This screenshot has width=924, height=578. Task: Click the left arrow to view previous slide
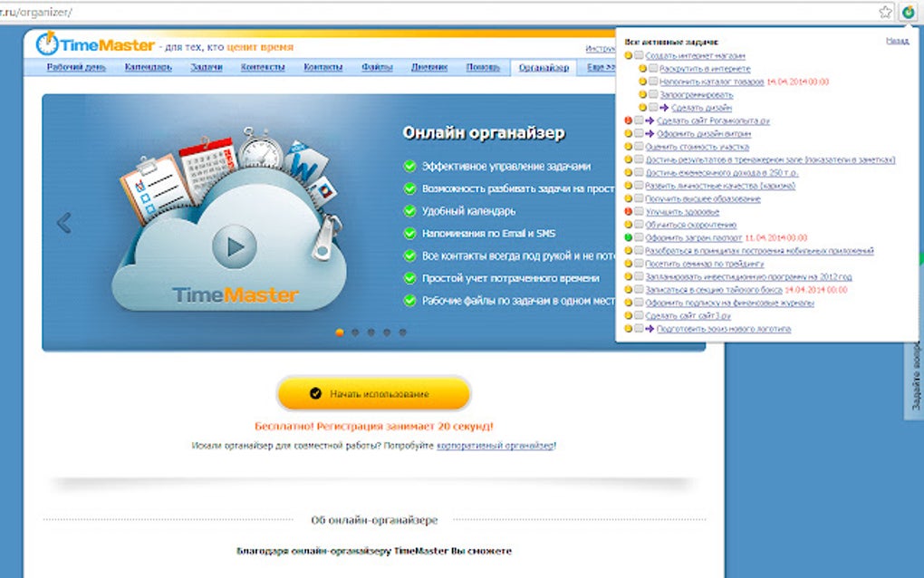pos(64,221)
